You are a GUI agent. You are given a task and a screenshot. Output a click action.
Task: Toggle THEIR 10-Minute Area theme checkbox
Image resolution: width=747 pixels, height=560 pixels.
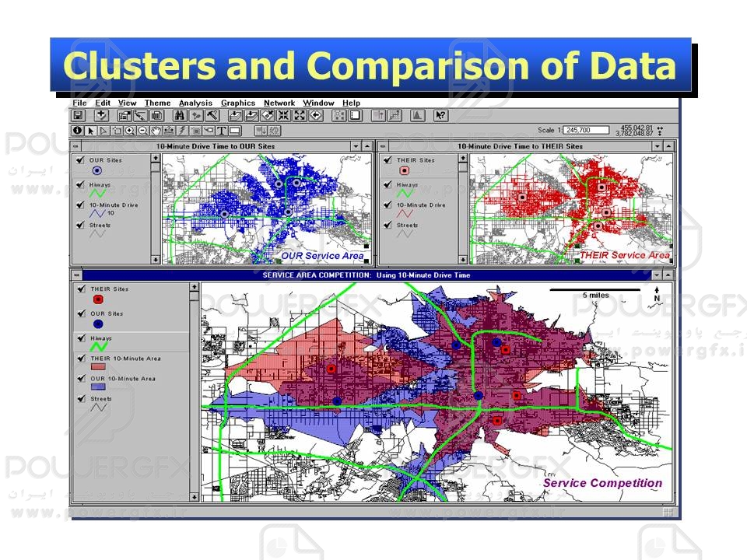click(x=80, y=358)
